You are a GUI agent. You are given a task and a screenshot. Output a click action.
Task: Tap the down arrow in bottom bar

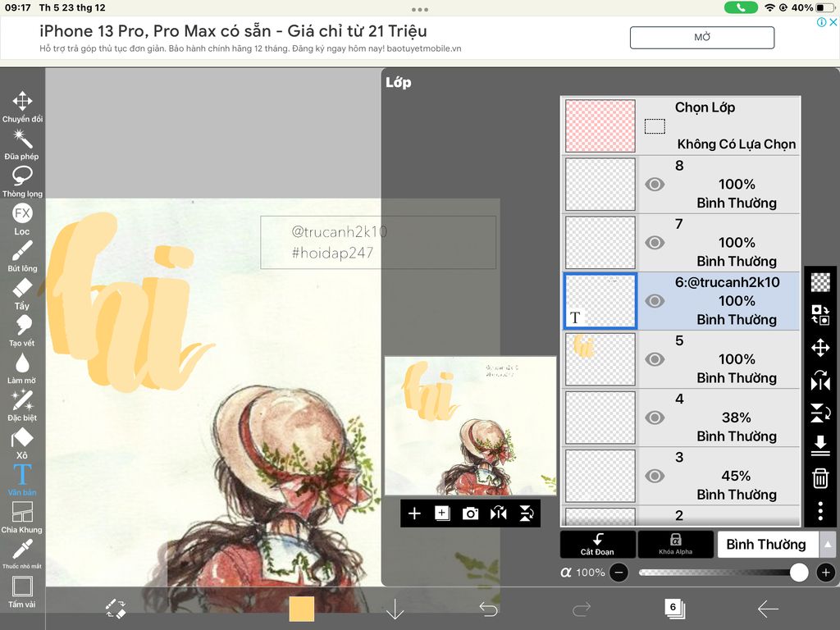(395, 609)
